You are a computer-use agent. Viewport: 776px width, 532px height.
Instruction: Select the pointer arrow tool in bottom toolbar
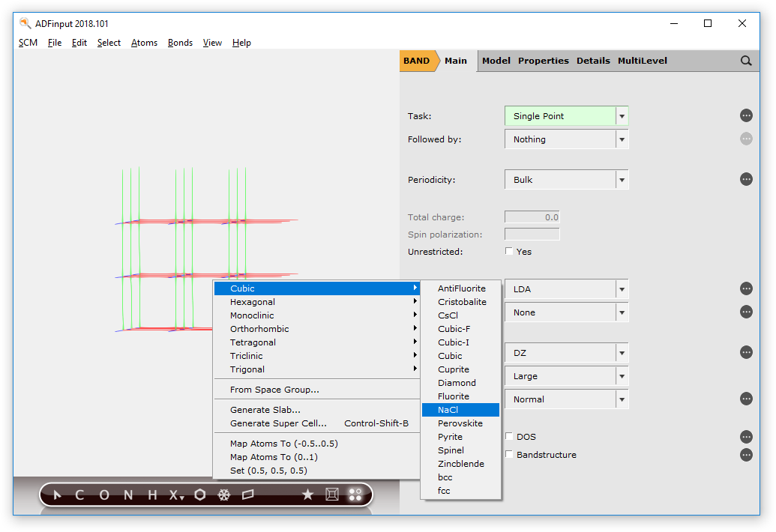(57, 495)
